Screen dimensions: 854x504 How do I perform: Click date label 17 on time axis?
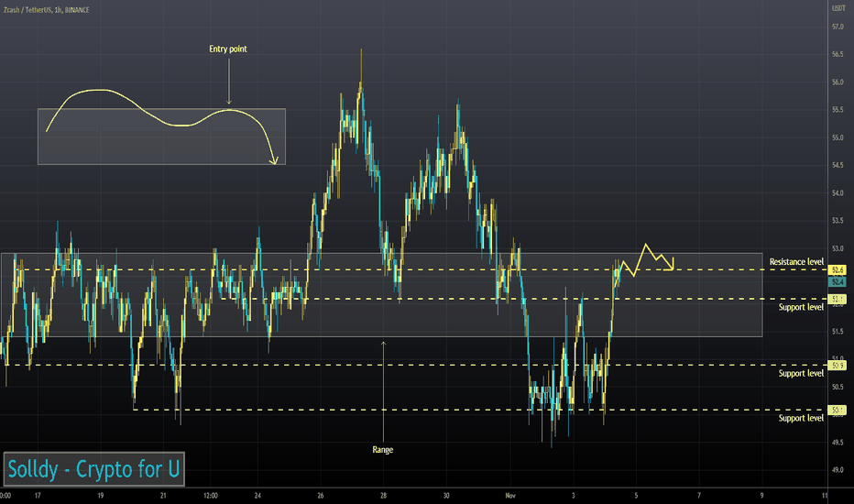[38, 496]
